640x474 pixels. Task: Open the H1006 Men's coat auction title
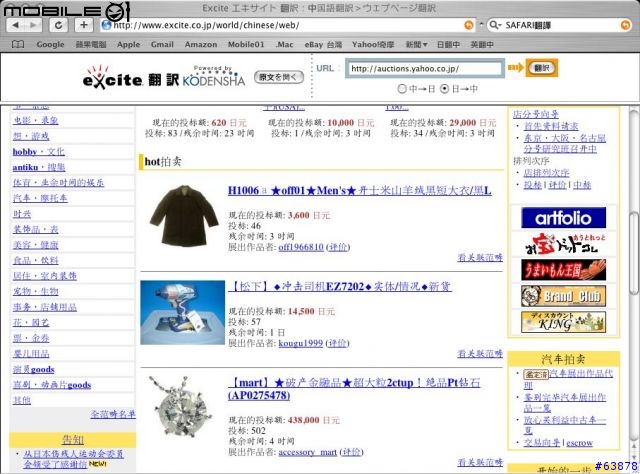[x=360, y=190]
